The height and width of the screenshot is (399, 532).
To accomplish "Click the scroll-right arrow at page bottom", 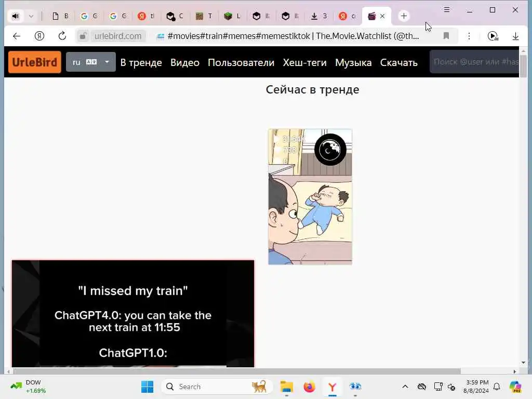I will [x=515, y=371].
